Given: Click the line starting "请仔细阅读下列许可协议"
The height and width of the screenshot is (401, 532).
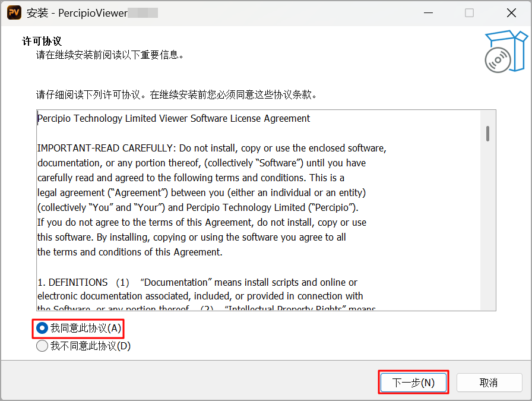Looking at the screenshot, I should [177, 94].
